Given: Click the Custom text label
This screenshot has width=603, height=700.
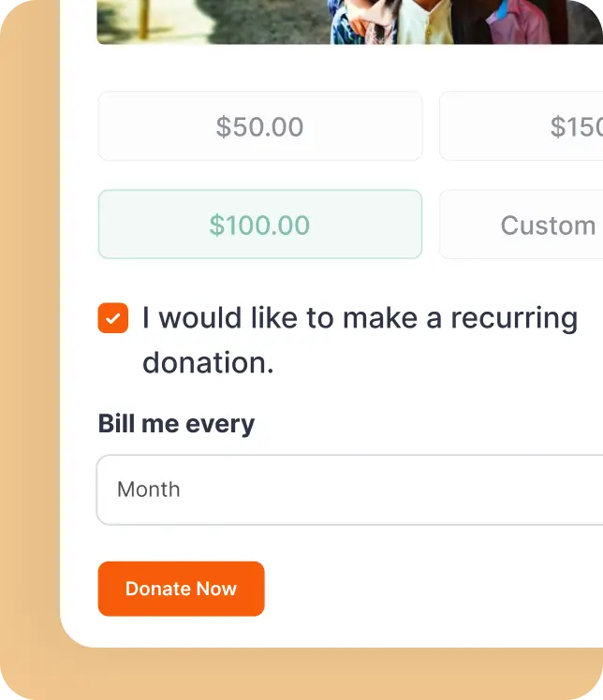Looking at the screenshot, I should pyautogui.click(x=548, y=225).
